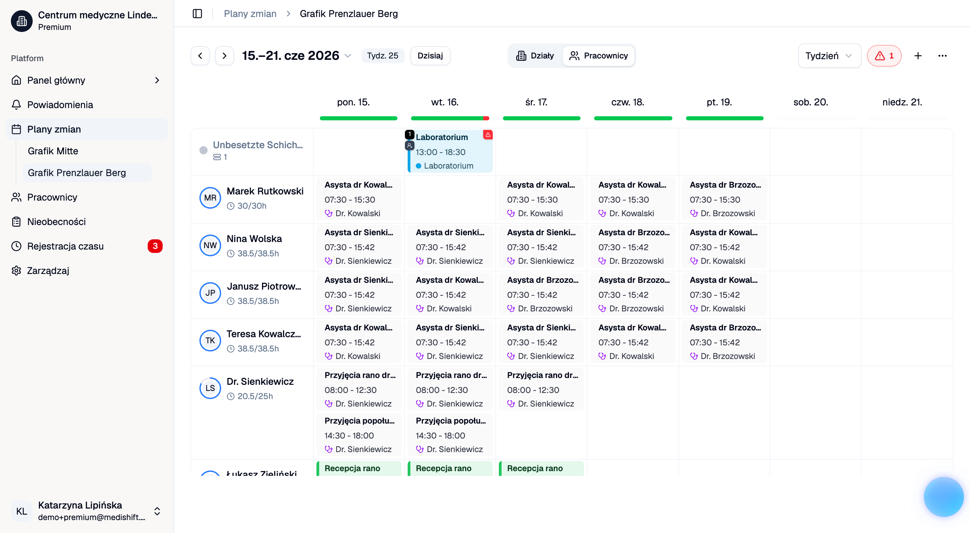Switch view to Działy
This screenshot has width=980, height=533.
click(535, 56)
